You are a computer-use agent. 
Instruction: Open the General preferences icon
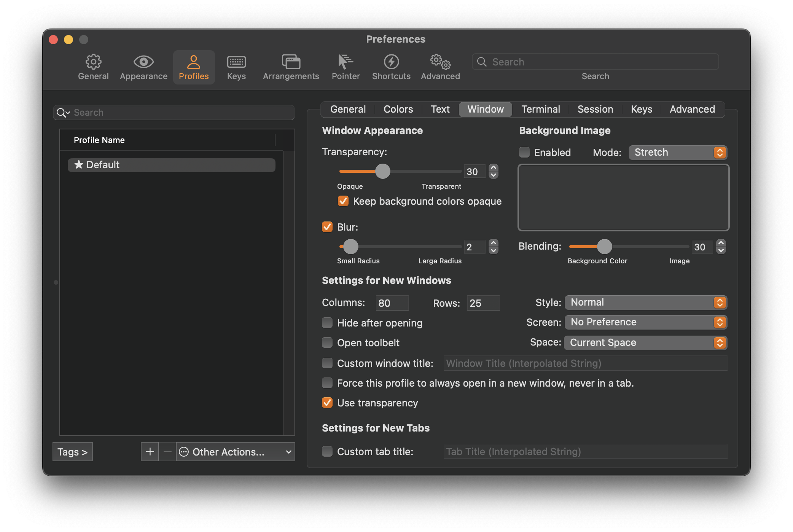(x=93, y=67)
